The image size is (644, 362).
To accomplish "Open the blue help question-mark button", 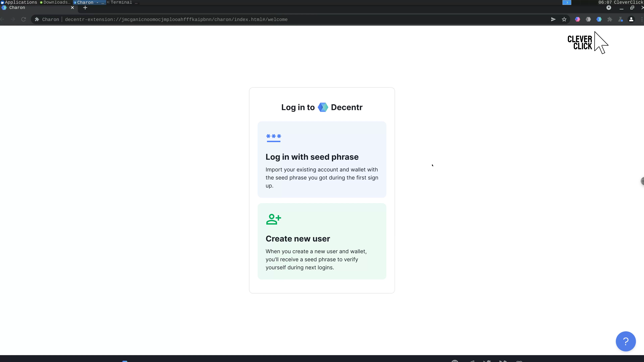I will pos(626,341).
